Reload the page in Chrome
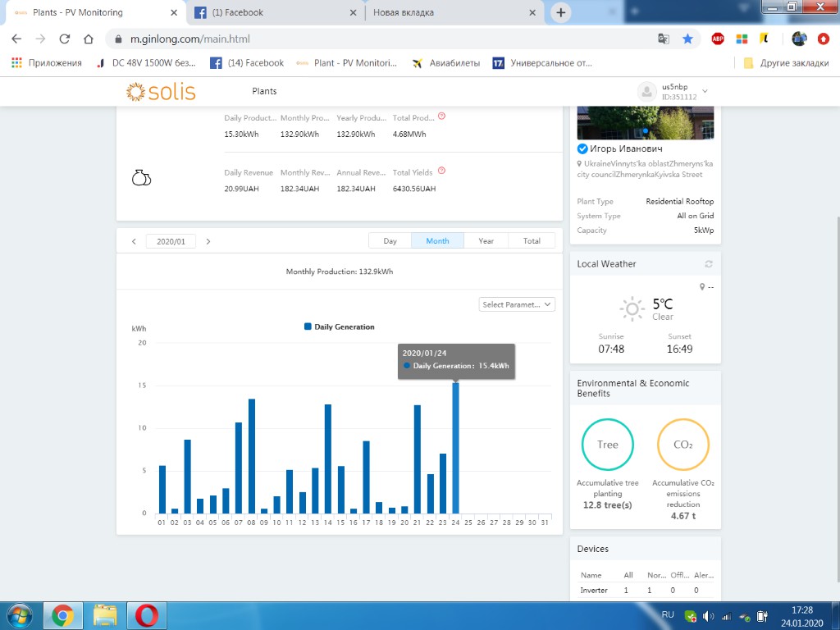This screenshot has height=630, width=840. point(64,39)
